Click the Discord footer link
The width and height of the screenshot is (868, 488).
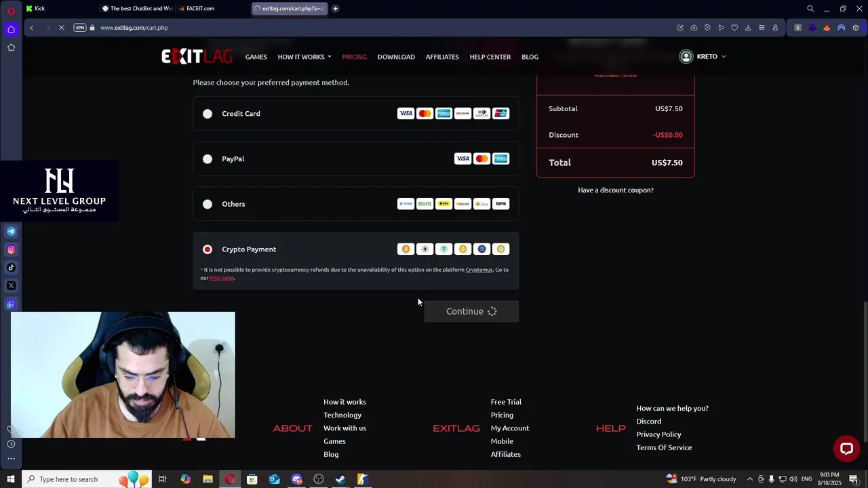point(648,422)
